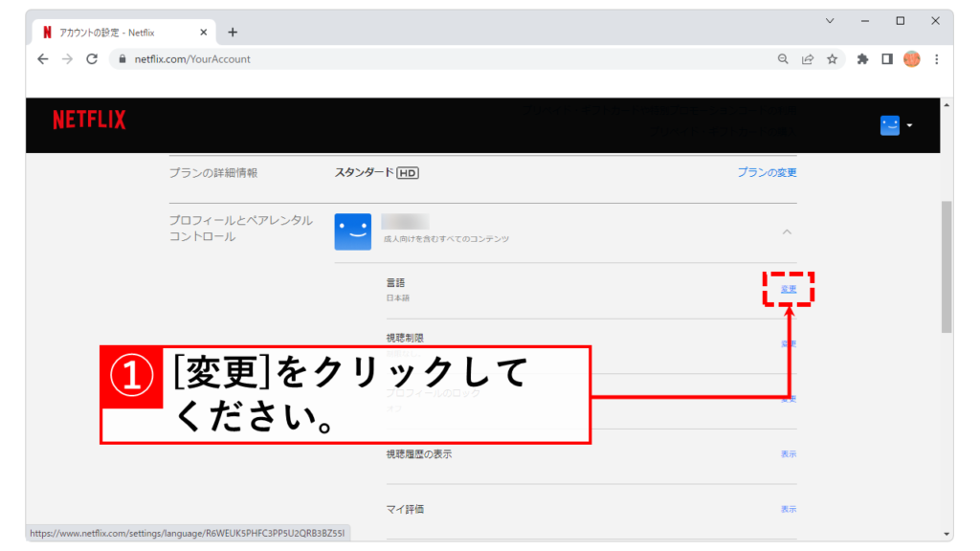Click プランの変更 link
Image resolution: width=980 pixels, height=551 pixels.
click(767, 173)
